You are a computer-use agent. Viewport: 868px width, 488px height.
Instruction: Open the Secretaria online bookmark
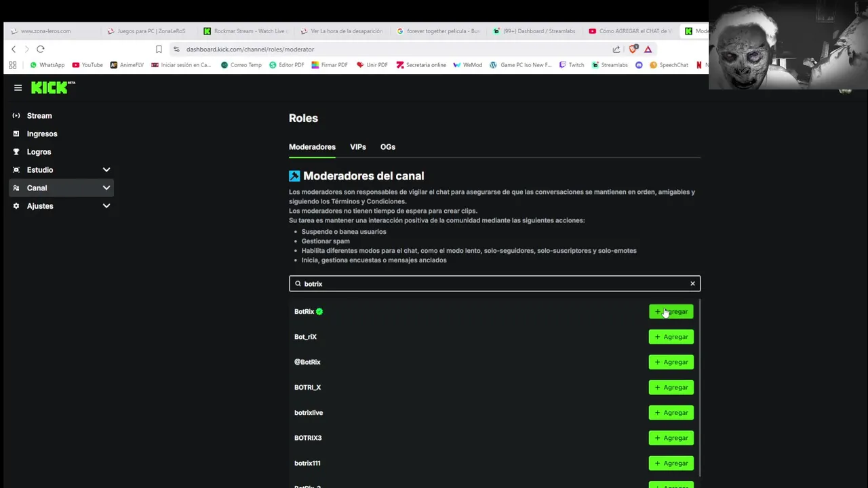point(421,65)
